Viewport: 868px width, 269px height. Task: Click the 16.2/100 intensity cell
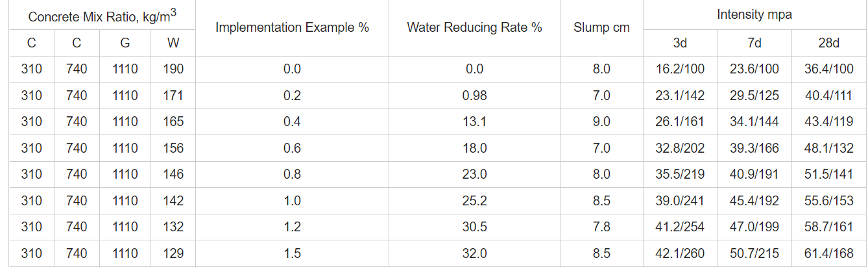coord(680,69)
